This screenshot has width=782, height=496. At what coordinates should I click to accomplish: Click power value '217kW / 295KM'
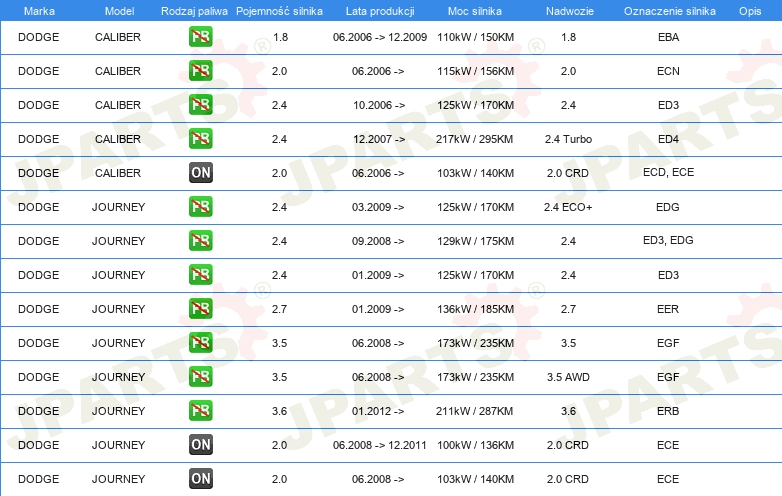tap(474, 139)
